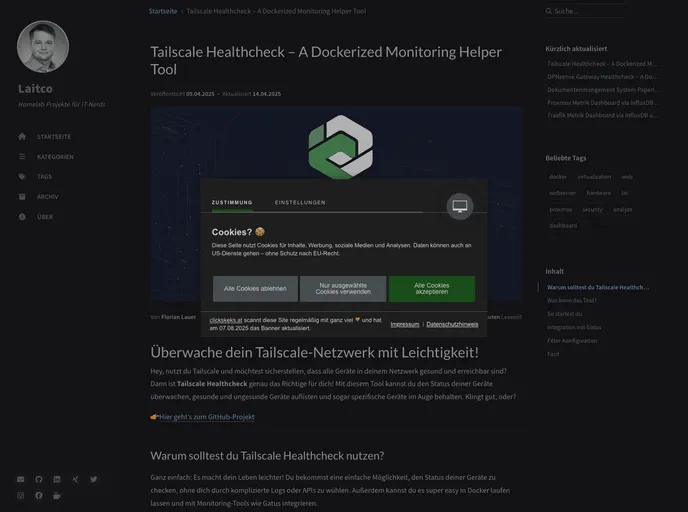Click the home icon next to Startseite
Image resolution: width=688 pixels, height=512 pixels.
tap(22, 136)
